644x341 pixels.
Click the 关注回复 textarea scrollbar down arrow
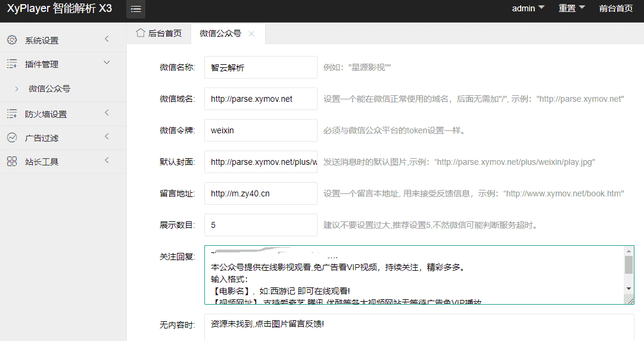pos(629,289)
